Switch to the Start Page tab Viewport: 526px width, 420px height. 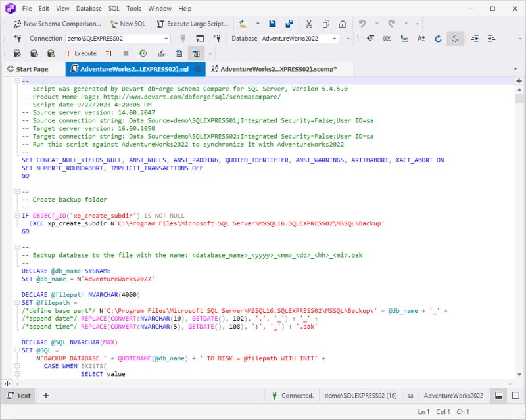click(30, 68)
